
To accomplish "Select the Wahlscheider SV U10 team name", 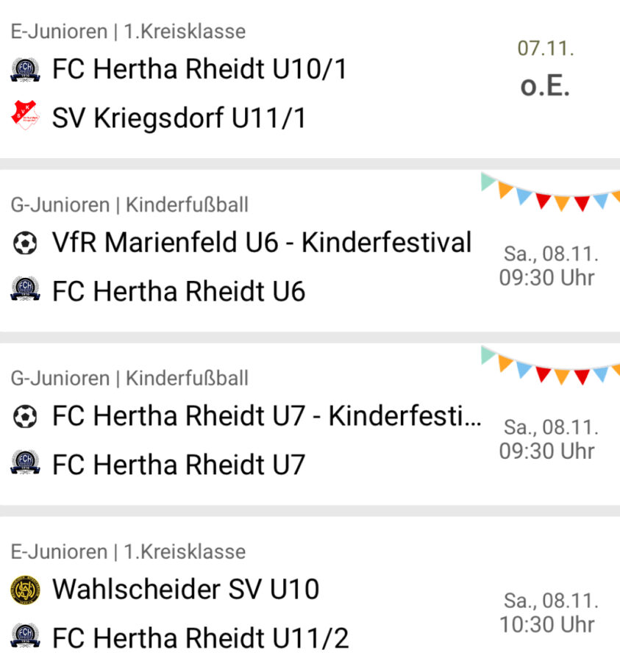I will coord(186,590).
